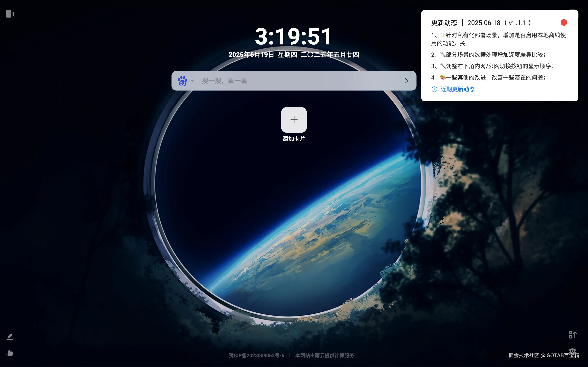Open the 近期更新动态 link
Viewport: 588px width, 367px height.
point(458,89)
